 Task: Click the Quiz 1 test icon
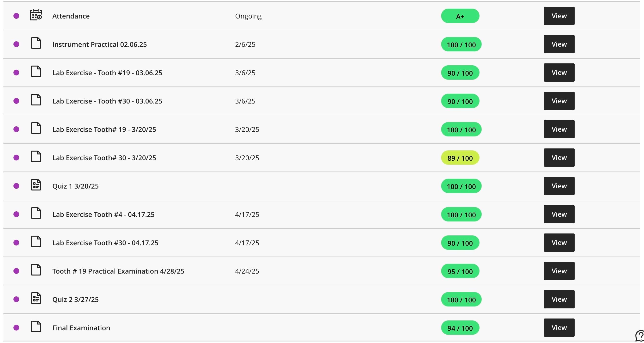pos(36,185)
